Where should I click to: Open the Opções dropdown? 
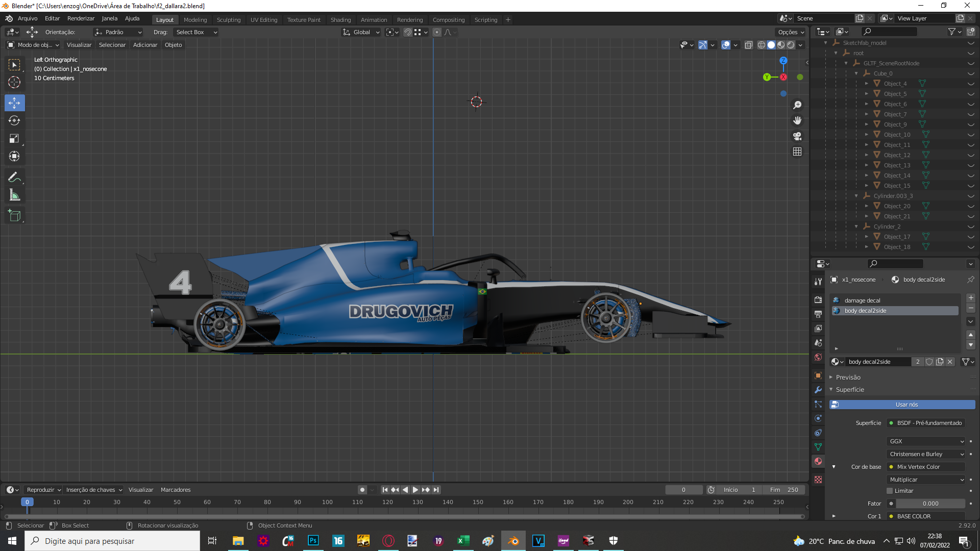[791, 32]
